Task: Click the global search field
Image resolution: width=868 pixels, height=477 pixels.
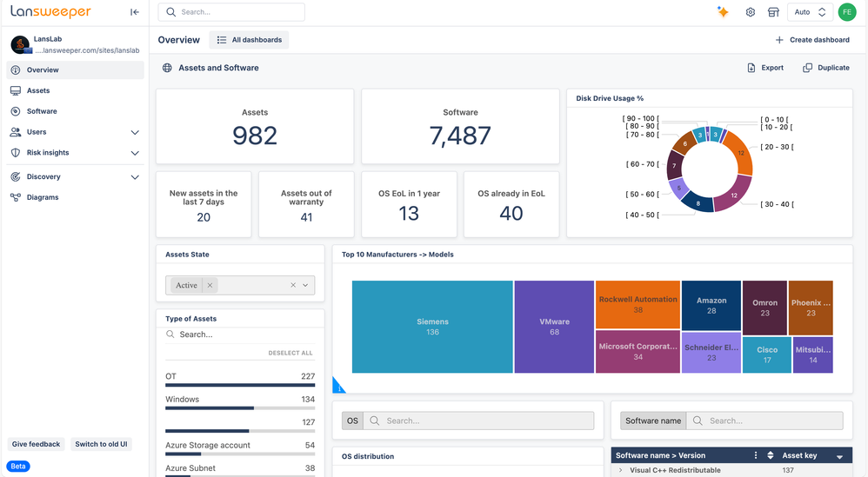Action: [x=231, y=12]
